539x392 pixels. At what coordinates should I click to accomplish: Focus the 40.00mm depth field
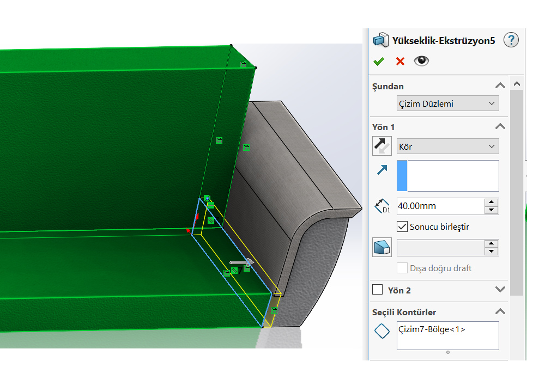(x=441, y=206)
